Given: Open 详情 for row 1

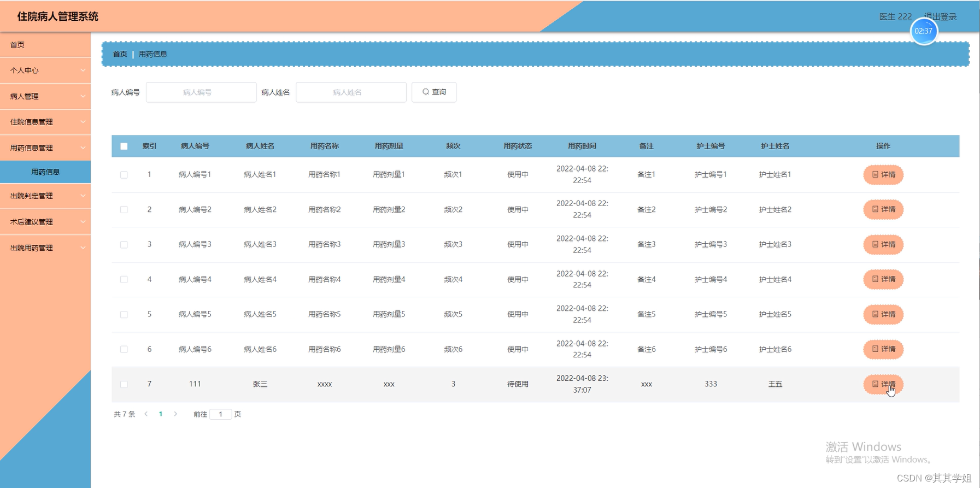Looking at the screenshot, I should click(x=883, y=174).
